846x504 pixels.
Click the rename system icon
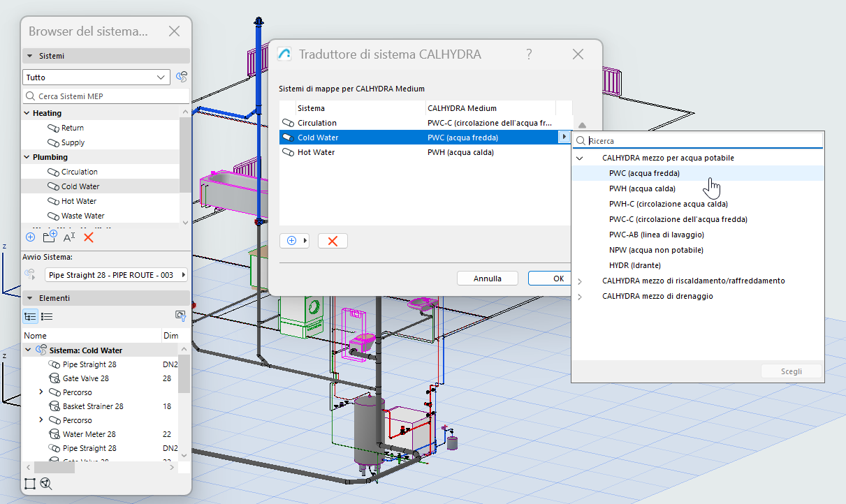[69, 237]
